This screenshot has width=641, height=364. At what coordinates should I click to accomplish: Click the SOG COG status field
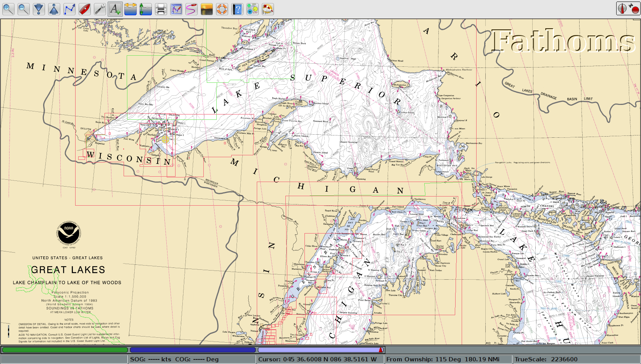coord(192,359)
